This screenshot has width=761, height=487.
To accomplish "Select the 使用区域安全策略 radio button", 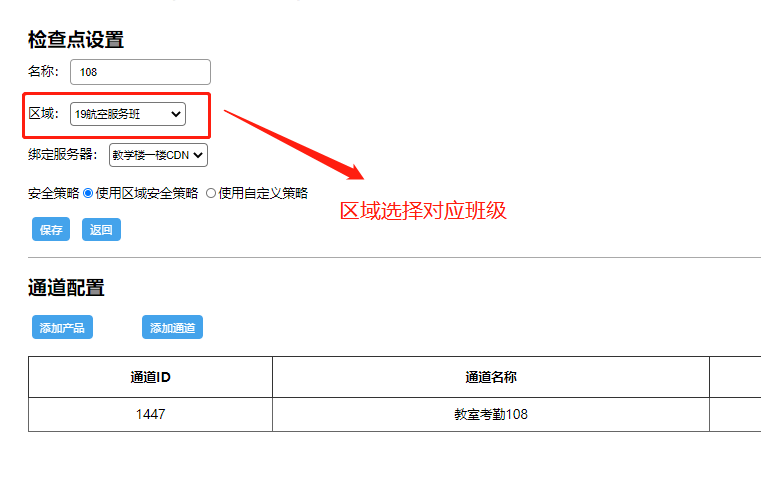I will (x=88, y=193).
